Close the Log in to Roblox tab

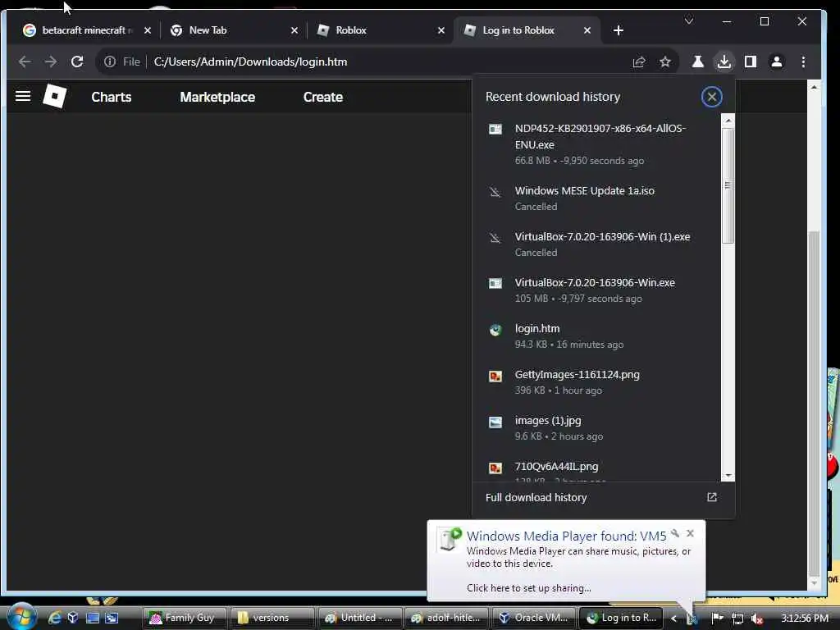tap(587, 30)
